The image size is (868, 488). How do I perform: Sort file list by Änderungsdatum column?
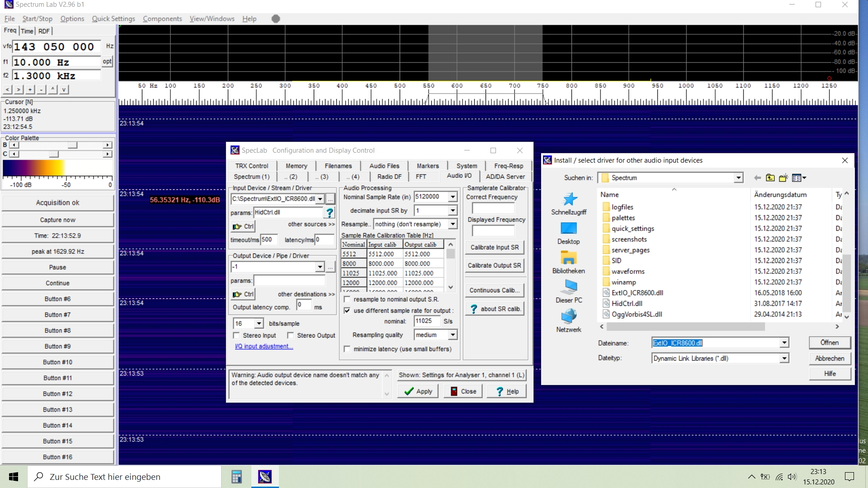point(780,195)
